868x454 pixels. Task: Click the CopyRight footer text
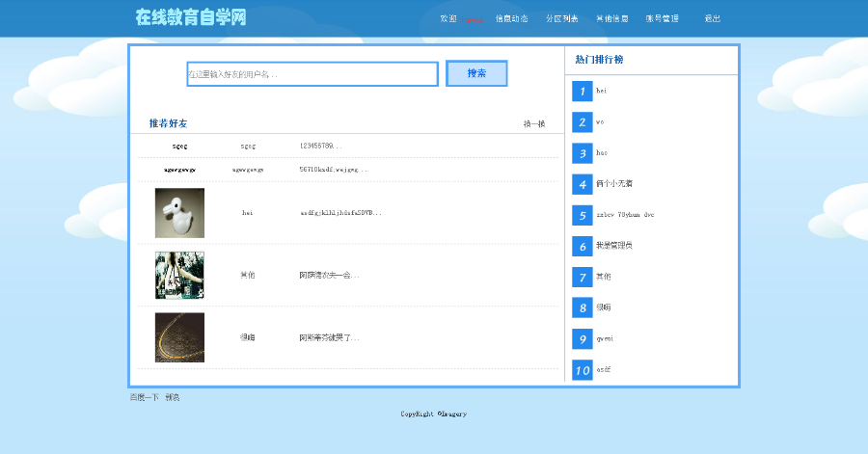tap(433, 414)
